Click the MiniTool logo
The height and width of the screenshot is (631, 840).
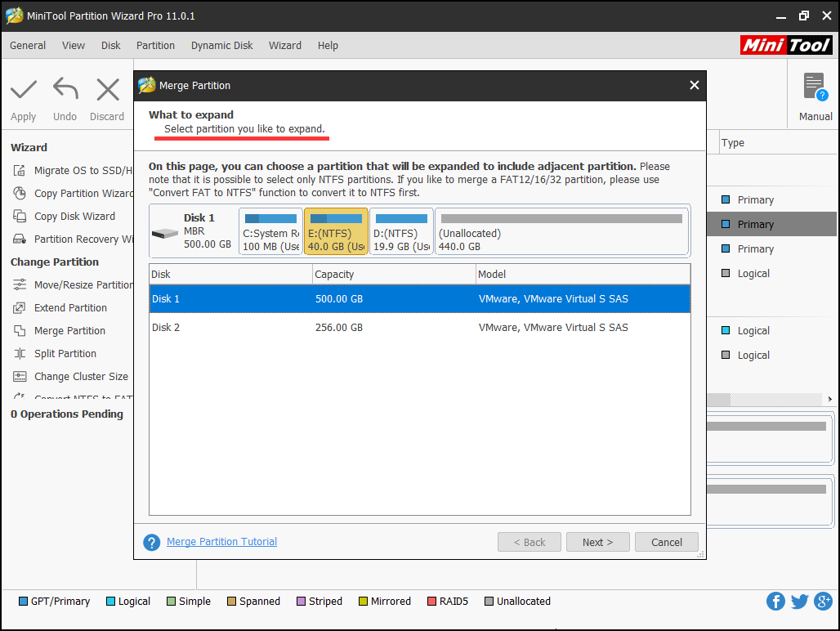(786, 45)
